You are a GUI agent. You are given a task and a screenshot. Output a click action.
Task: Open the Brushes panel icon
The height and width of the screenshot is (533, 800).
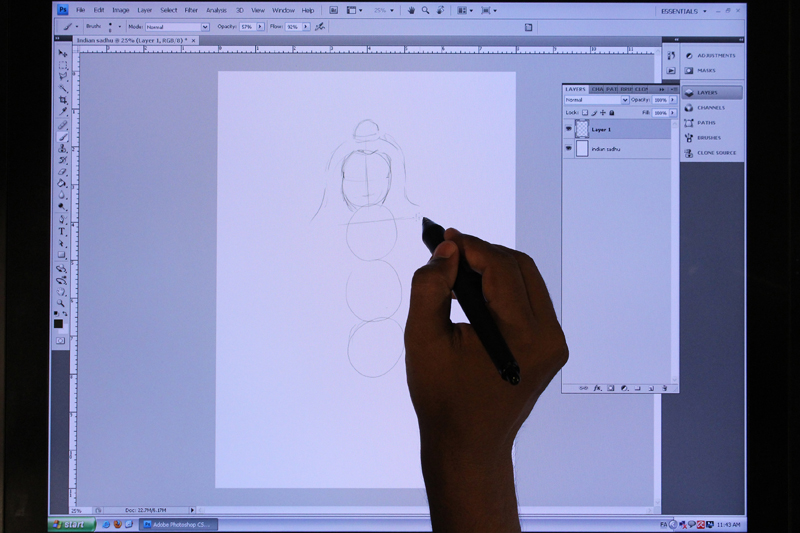[709, 138]
